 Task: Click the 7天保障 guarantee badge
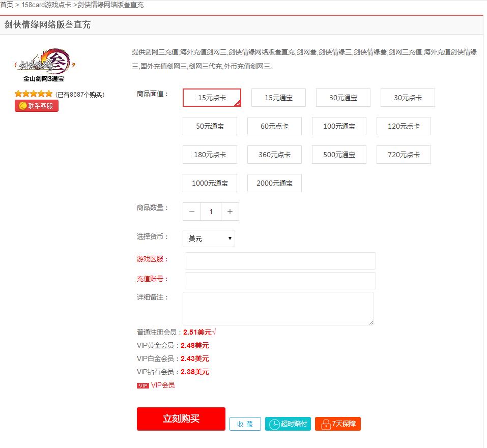[x=338, y=424]
